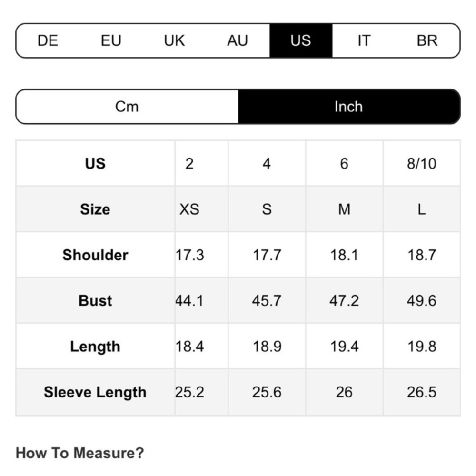Choose UK sizing tab
Viewport: 476px width, 476px height.
pos(174,40)
